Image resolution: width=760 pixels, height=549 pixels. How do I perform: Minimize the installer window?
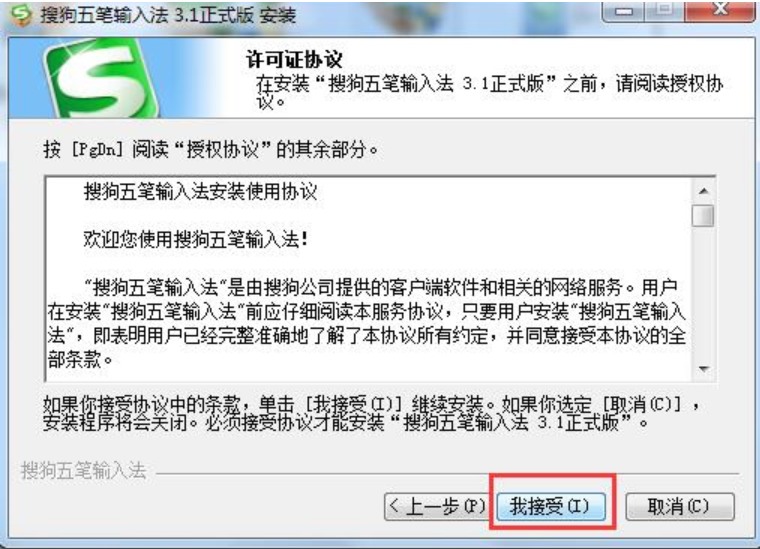[x=624, y=11]
